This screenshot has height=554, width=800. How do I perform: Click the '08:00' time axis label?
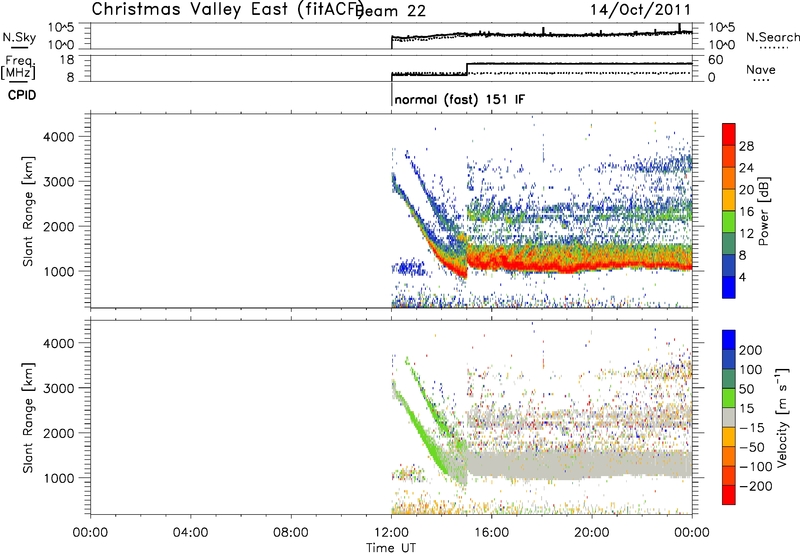(291, 533)
